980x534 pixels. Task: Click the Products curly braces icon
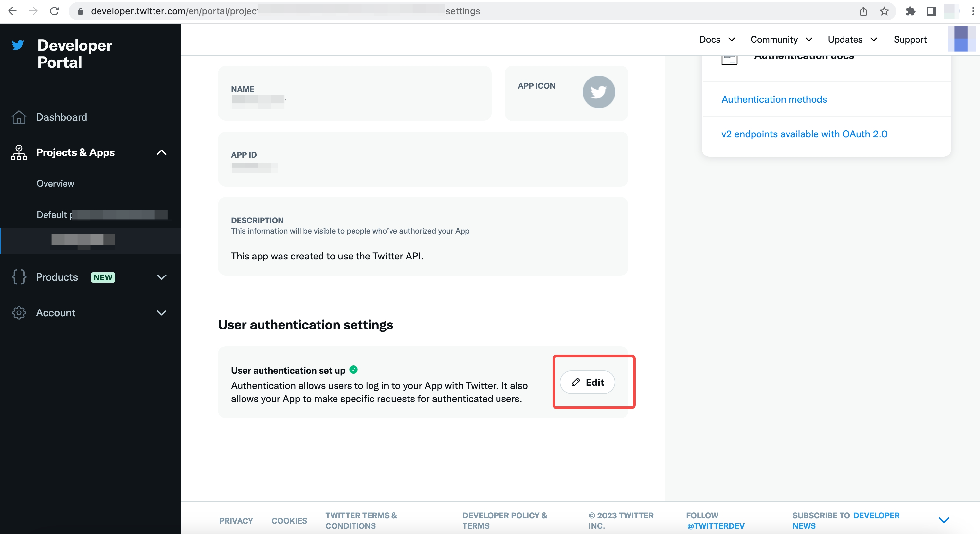(19, 277)
